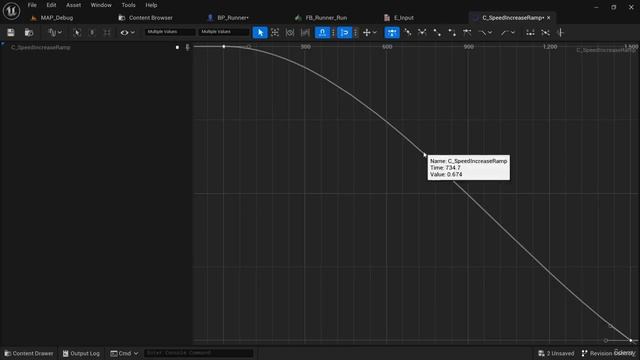The image size is (640, 360).
Task: Open the Edit menu
Action: click(x=51, y=5)
